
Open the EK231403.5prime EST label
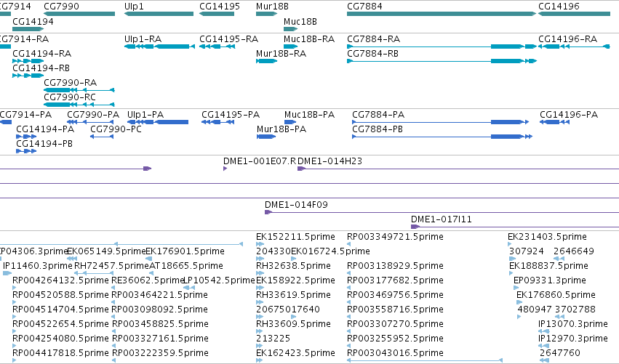[547, 237]
